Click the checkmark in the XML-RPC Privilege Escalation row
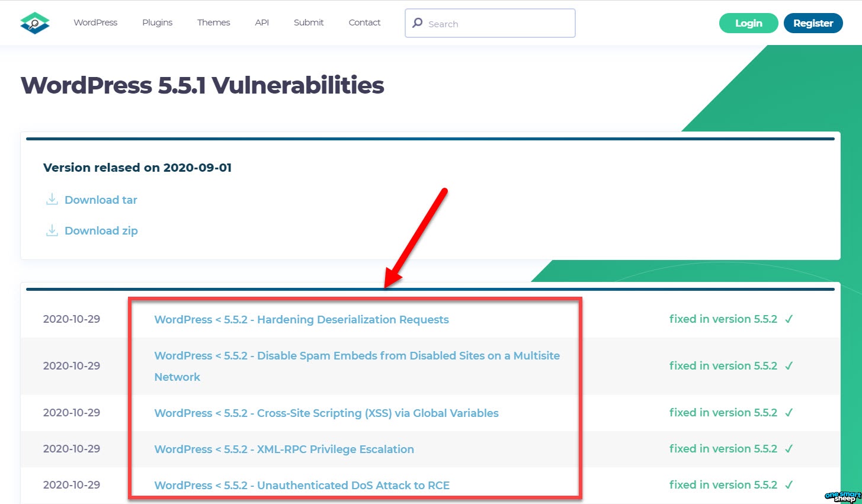The height and width of the screenshot is (504, 862). [789, 449]
